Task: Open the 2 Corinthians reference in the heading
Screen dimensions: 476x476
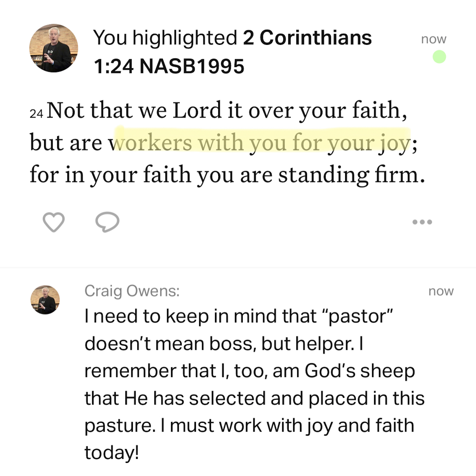Action: [307, 38]
